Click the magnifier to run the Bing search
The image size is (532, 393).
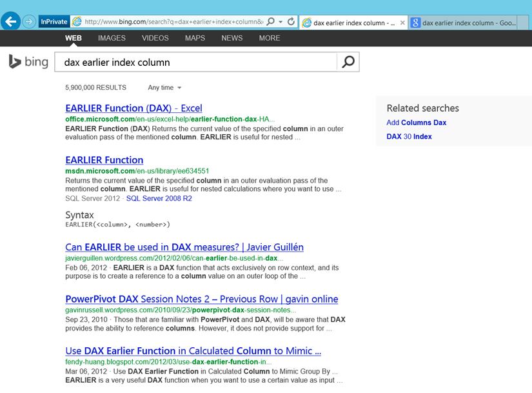[348, 62]
